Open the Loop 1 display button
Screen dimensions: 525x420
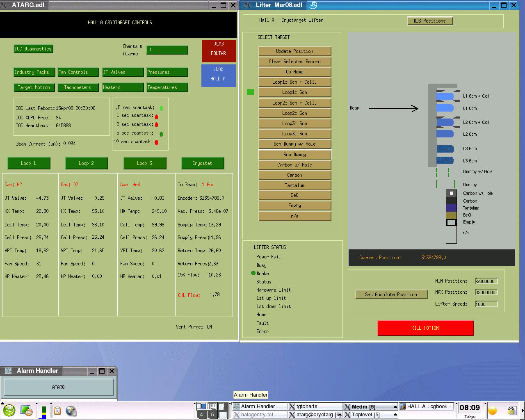[29, 163]
